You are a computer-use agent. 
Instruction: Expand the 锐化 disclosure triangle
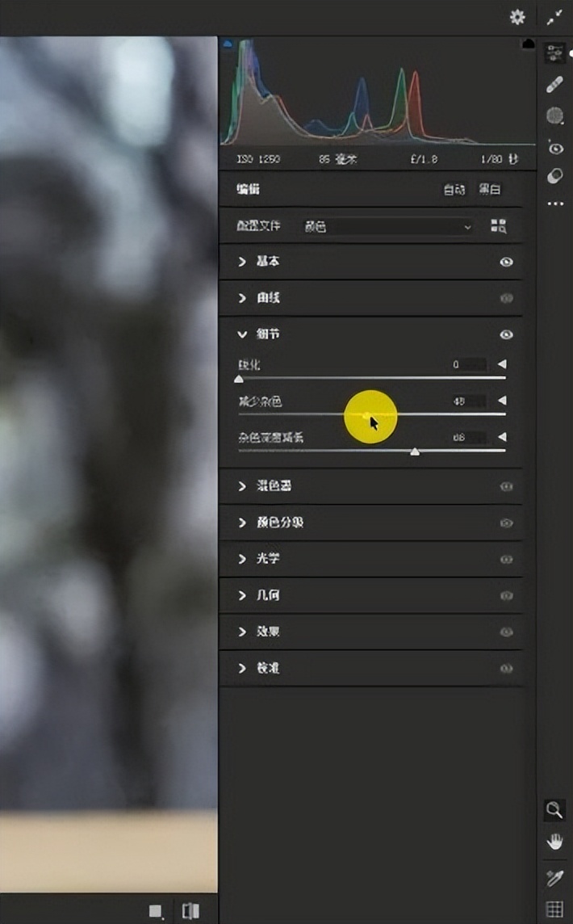point(502,364)
